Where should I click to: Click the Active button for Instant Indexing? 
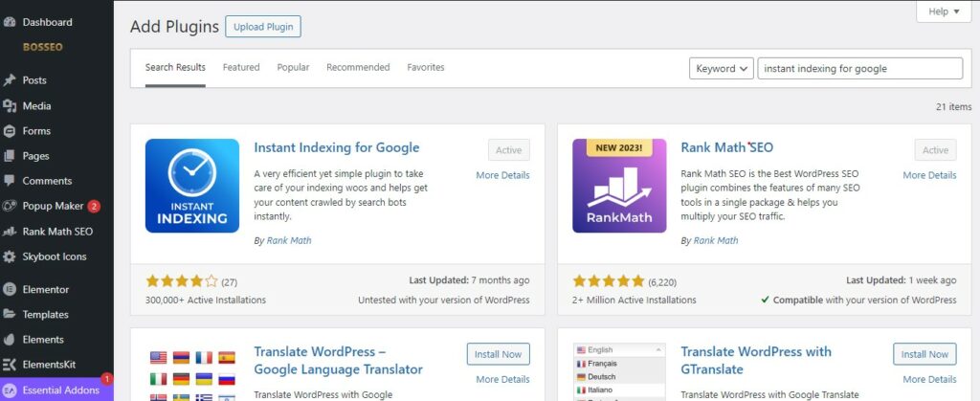click(509, 150)
